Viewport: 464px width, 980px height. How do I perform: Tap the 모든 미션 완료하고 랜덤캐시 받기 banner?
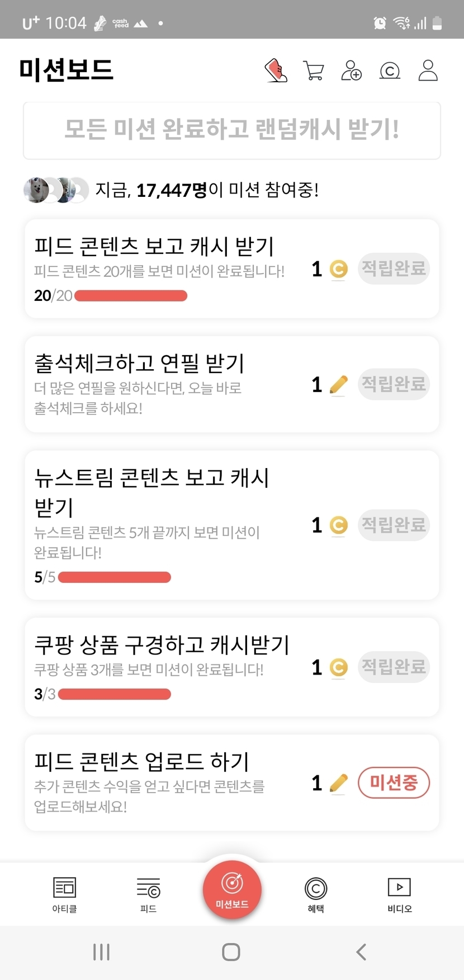[x=232, y=130]
